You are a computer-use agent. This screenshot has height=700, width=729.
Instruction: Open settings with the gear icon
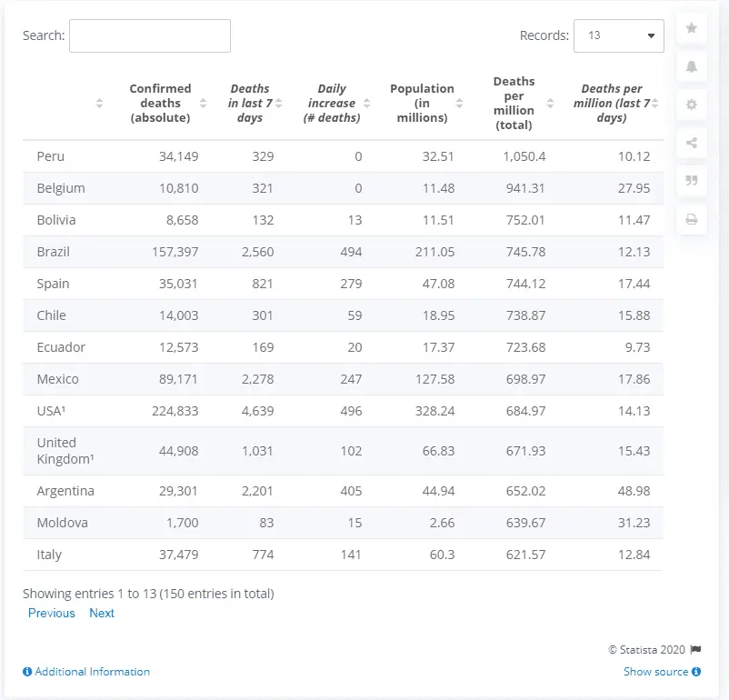(x=692, y=105)
